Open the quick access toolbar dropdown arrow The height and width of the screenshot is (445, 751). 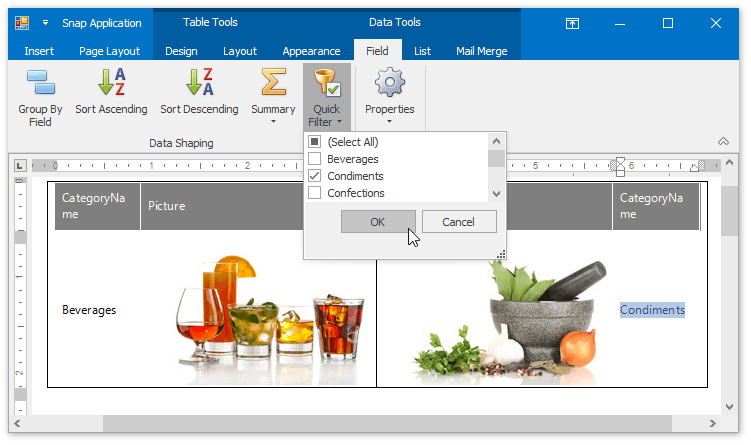point(46,22)
